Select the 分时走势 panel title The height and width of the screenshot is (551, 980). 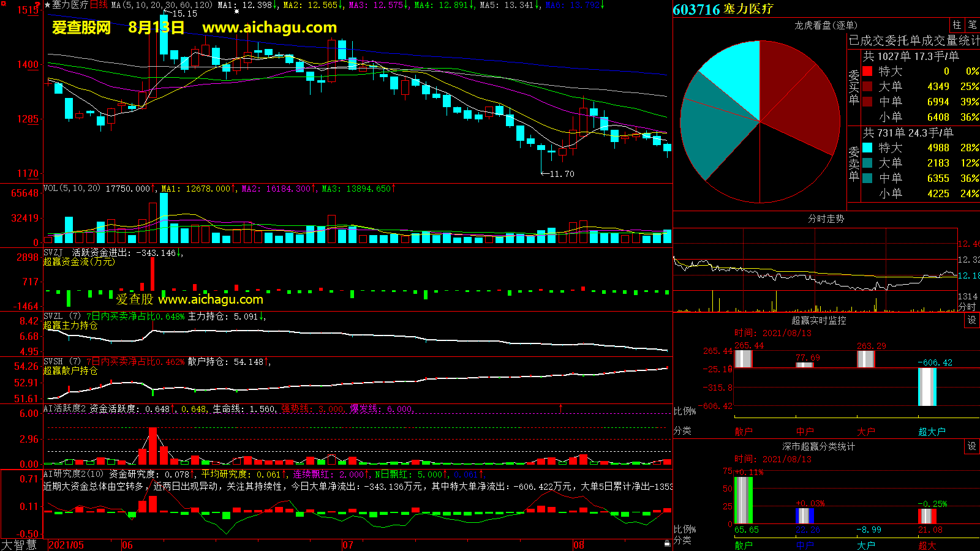826,219
